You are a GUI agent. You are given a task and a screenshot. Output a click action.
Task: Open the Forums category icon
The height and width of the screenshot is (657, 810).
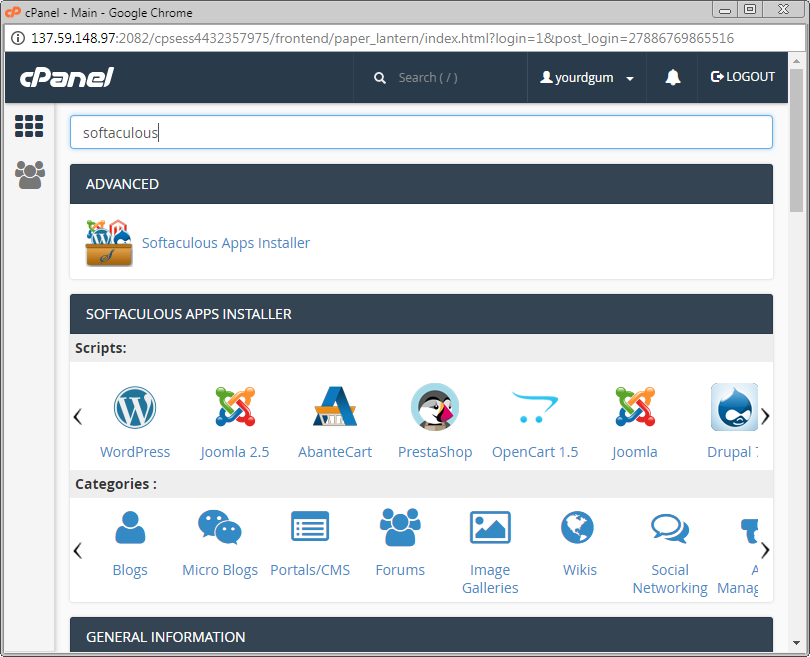pyautogui.click(x=400, y=527)
